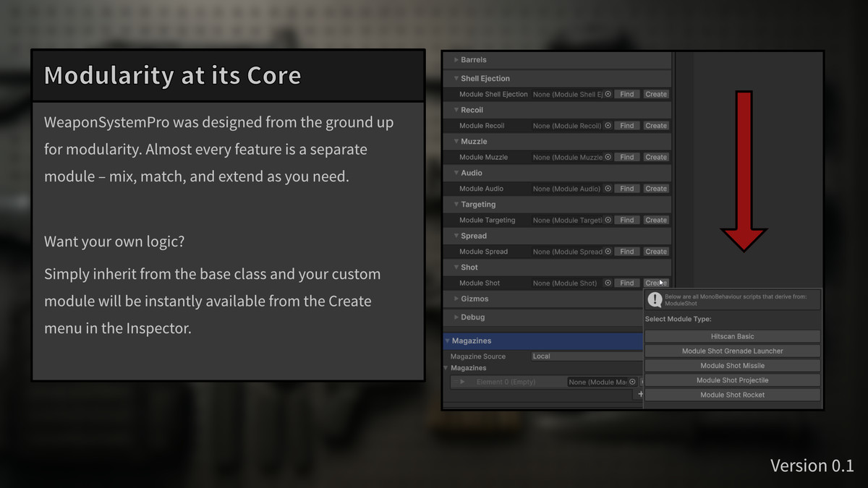Expand the Debug section

[x=456, y=317]
